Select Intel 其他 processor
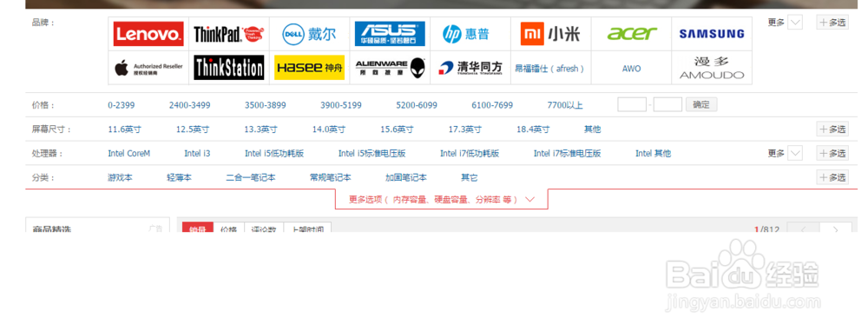The width and height of the screenshot is (868, 332). 654,154
